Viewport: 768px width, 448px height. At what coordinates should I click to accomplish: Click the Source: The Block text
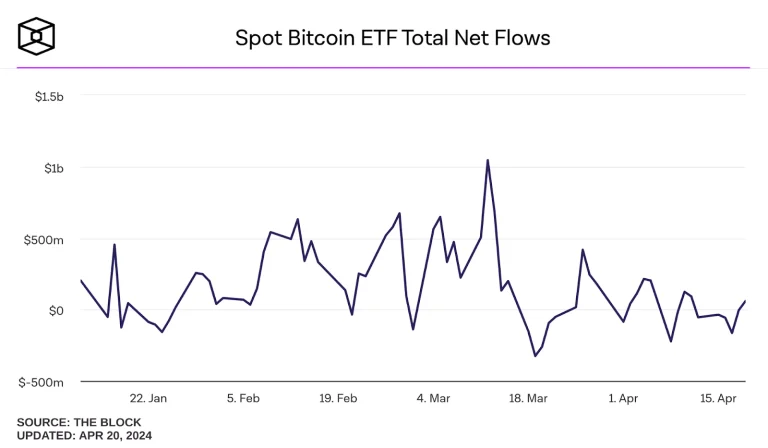(x=79, y=422)
